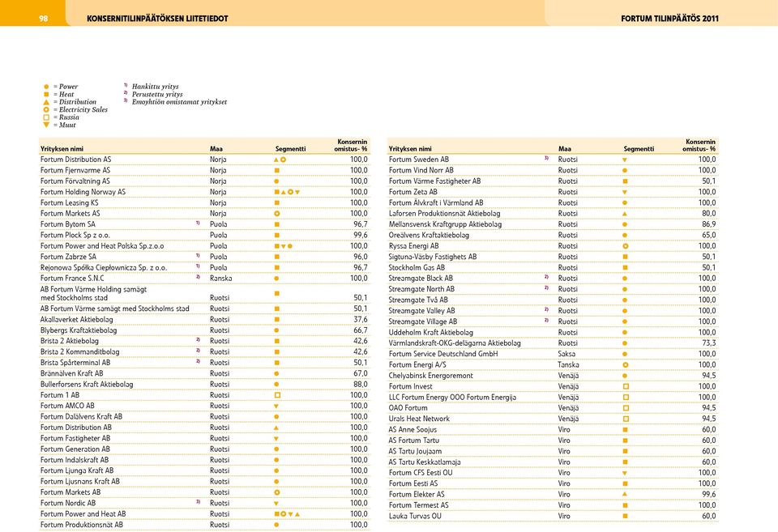Image resolution: width=778 pixels, height=532 pixels.
Task: Select Fortum Power and Heat Polska Sp.z.o.o
Action: tap(102, 246)
